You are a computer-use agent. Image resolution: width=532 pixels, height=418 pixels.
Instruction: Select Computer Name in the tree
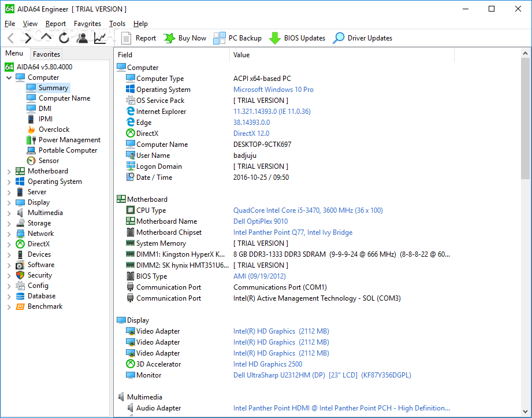point(64,98)
